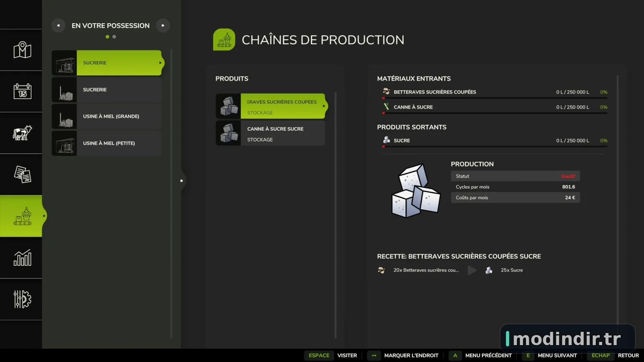Select second page dot indicator

114,37
